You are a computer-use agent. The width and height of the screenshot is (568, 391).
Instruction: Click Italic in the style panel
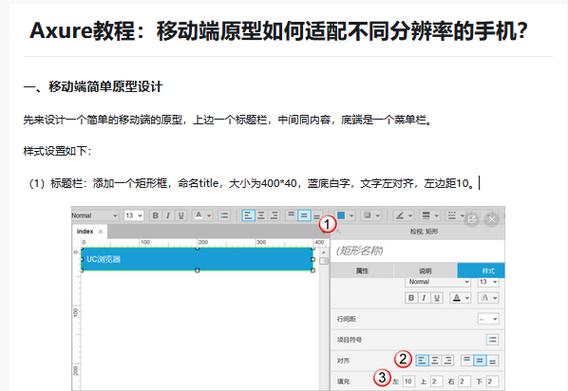coord(423,298)
